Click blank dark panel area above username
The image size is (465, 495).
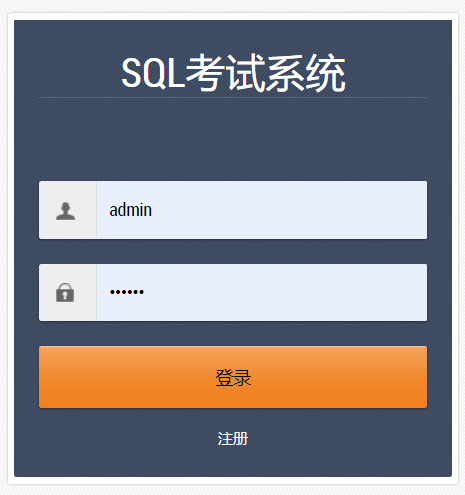[x=233, y=140]
